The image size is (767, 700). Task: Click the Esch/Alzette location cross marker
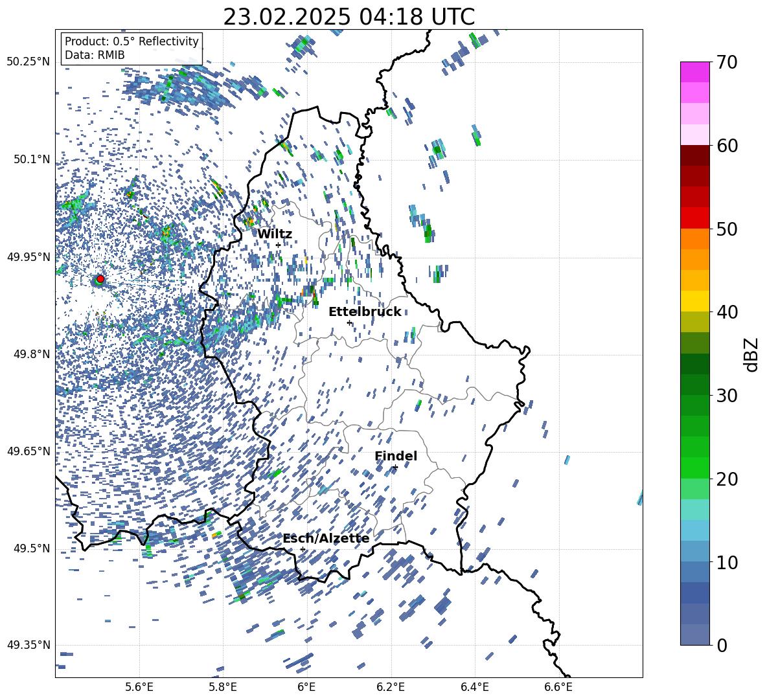[x=303, y=549]
